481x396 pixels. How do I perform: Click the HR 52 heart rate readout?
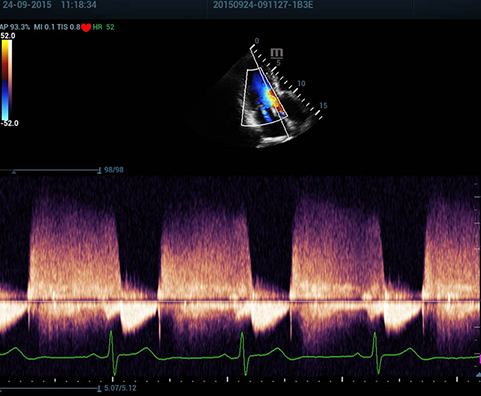coord(104,27)
